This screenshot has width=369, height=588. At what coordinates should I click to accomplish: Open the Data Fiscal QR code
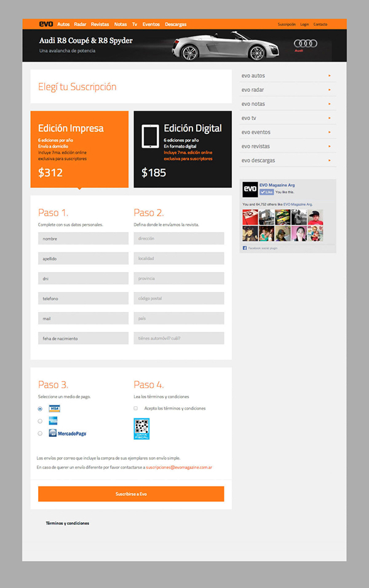click(x=141, y=429)
